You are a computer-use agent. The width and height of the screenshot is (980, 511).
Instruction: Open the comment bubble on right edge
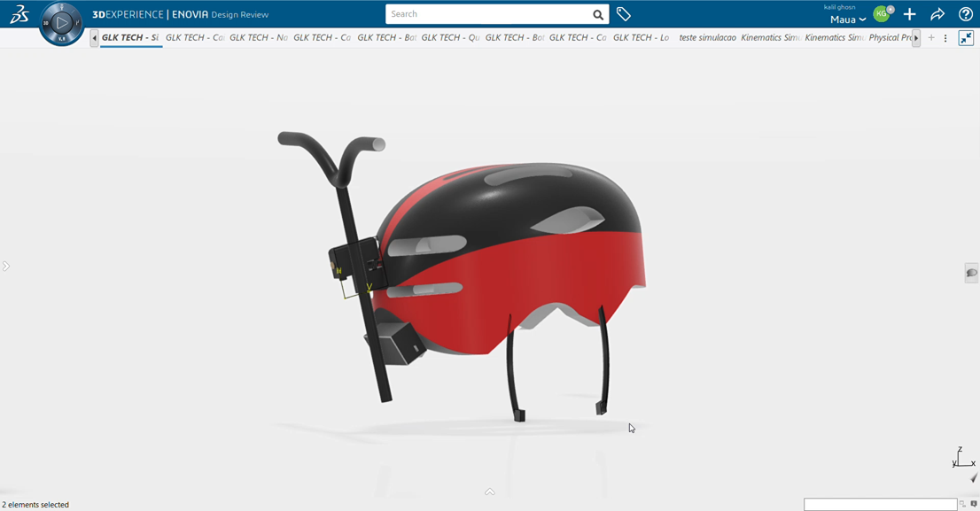pyautogui.click(x=971, y=273)
